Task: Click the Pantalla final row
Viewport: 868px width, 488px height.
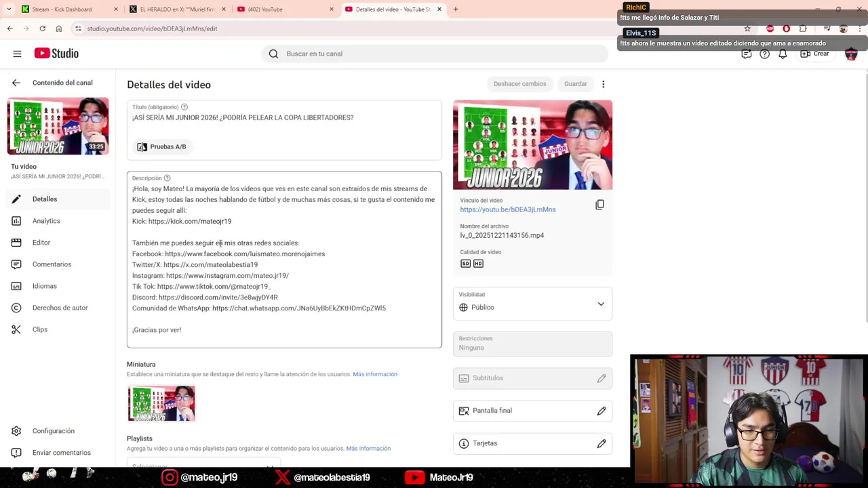Action: click(532, 411)
